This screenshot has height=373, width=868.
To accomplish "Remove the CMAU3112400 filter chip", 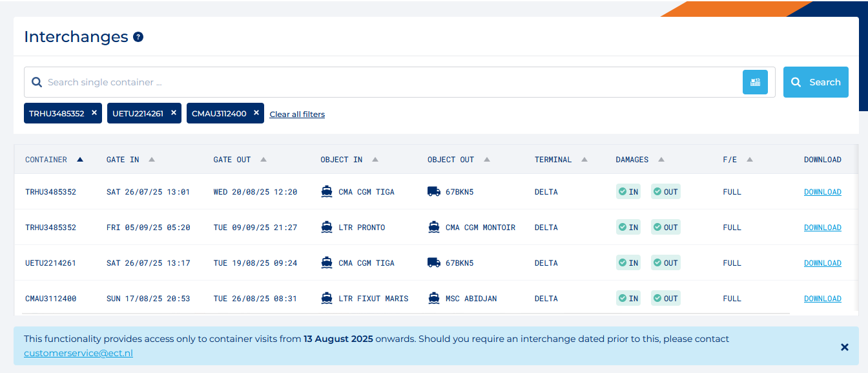I will [256, 113].
